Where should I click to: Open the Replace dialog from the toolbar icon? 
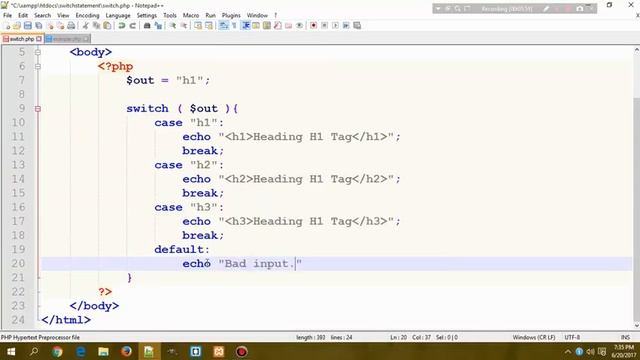[x=158, y=26]
